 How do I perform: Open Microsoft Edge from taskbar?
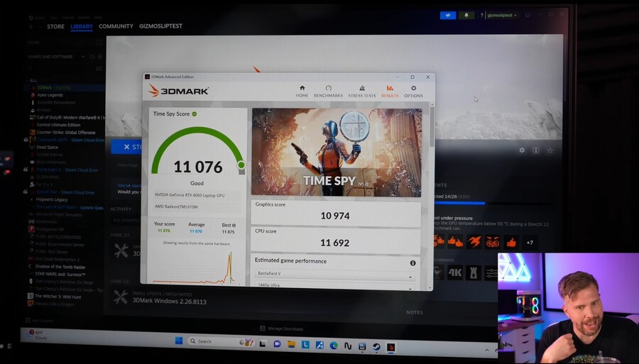click(334, 346)
